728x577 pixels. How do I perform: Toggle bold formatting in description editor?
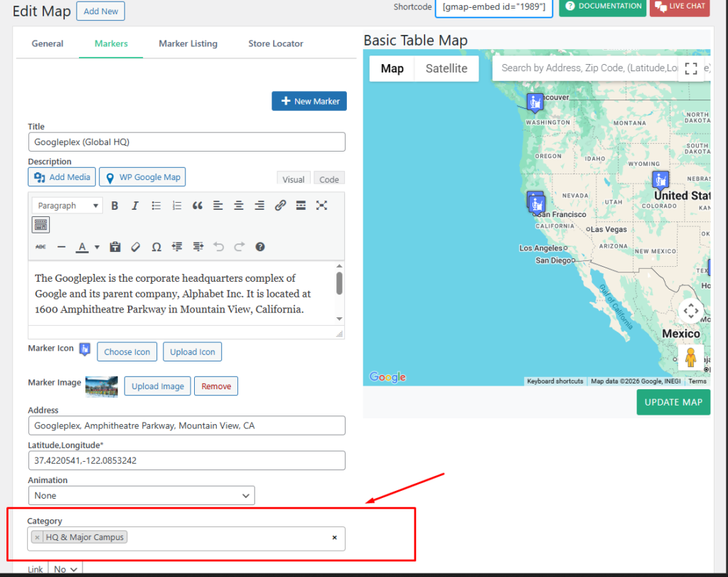point(114,206)
